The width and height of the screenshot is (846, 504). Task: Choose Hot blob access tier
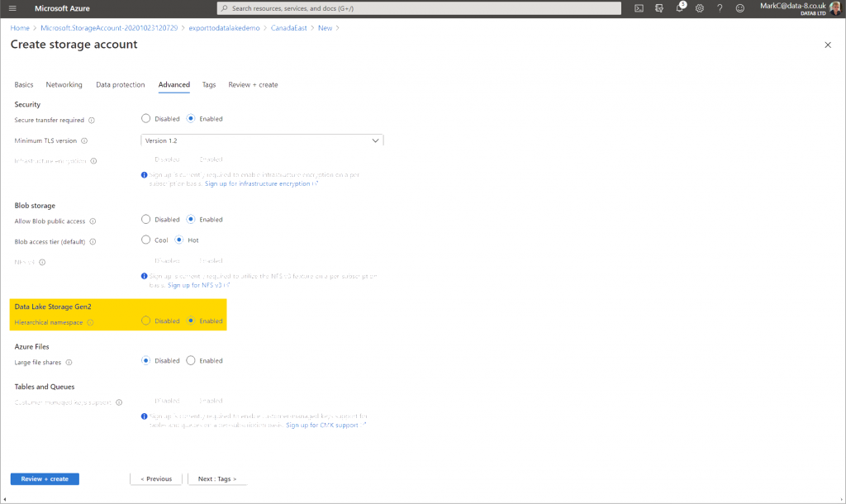[178, 240]
